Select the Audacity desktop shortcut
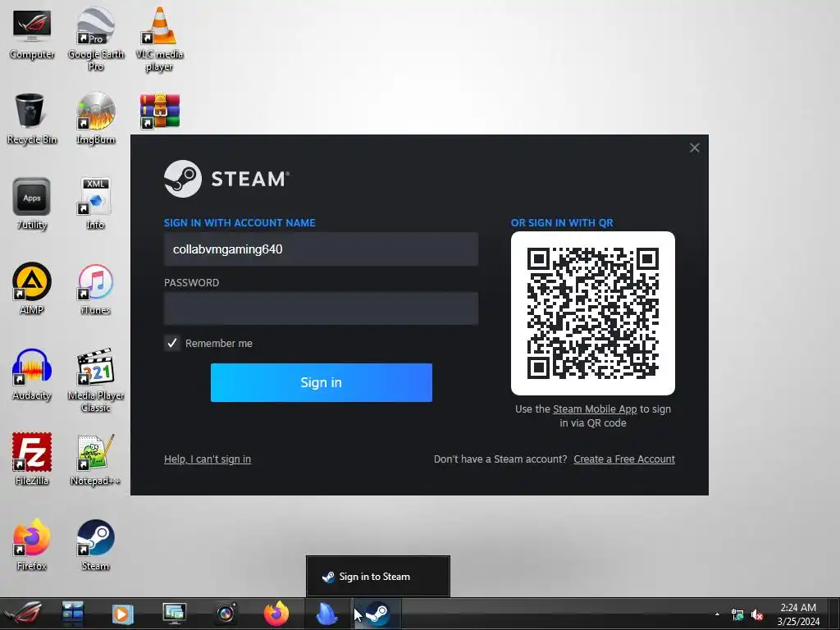This screenshot has height=630, width=840. [x=32, y=374]
